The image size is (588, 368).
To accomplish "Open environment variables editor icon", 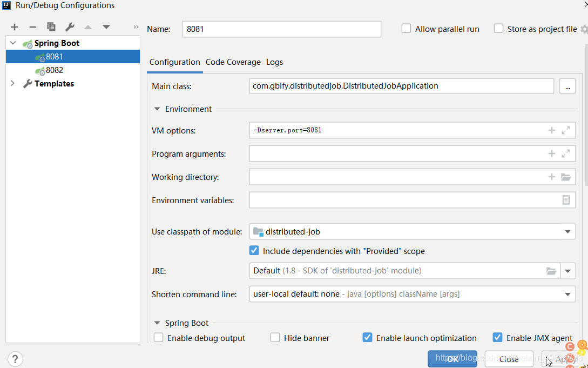I will pos(566,200).
